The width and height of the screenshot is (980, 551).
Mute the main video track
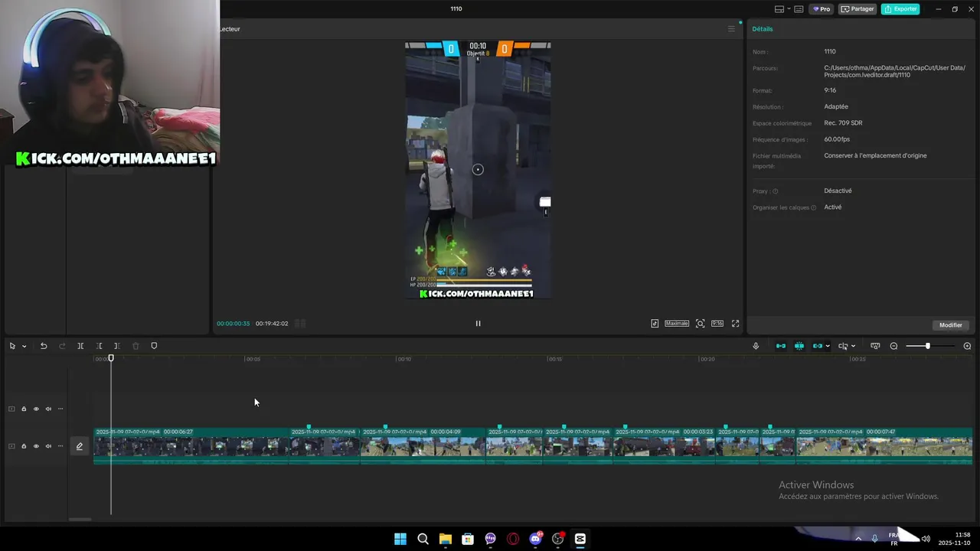pos(48,446)
